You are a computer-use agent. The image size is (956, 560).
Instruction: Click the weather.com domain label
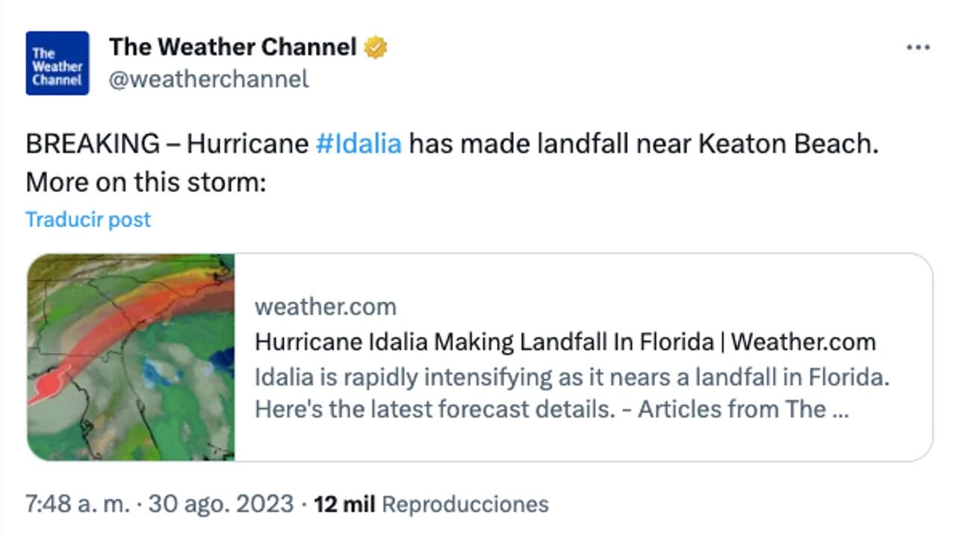coord(326,306)
